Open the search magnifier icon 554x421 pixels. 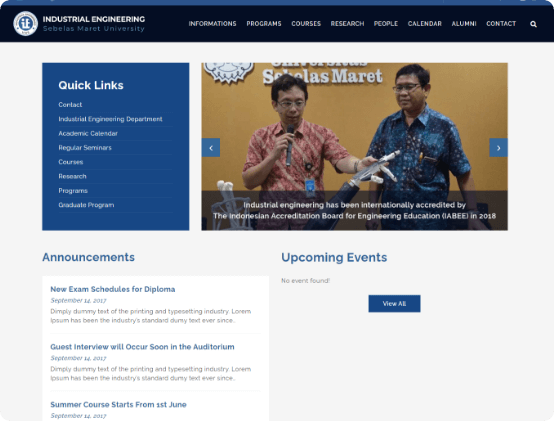point(534,24)
